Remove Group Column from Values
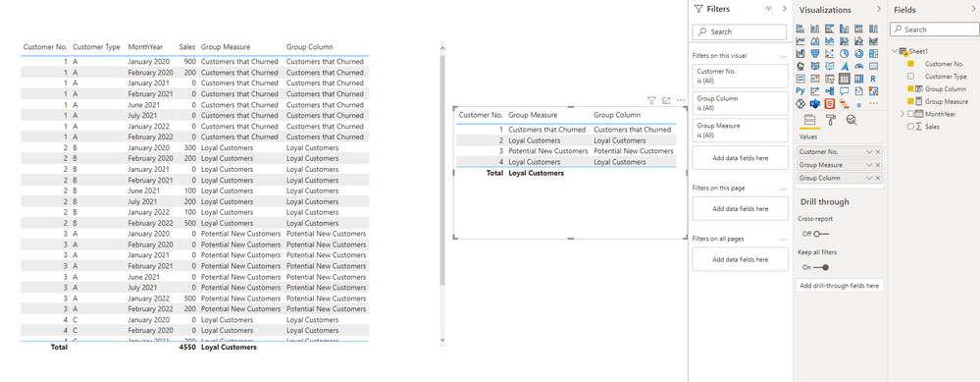980x382 pixels. (878, 178)
